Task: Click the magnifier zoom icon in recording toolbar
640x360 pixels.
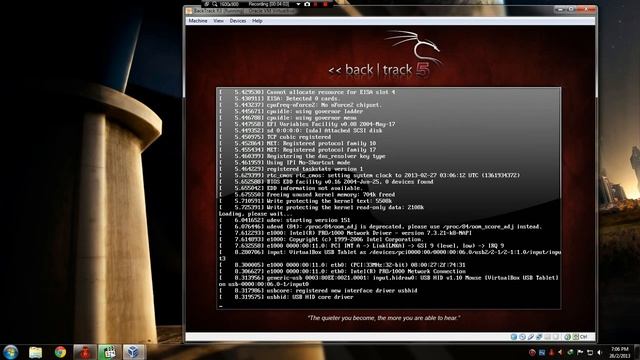Action: click(x=215, y=4)
